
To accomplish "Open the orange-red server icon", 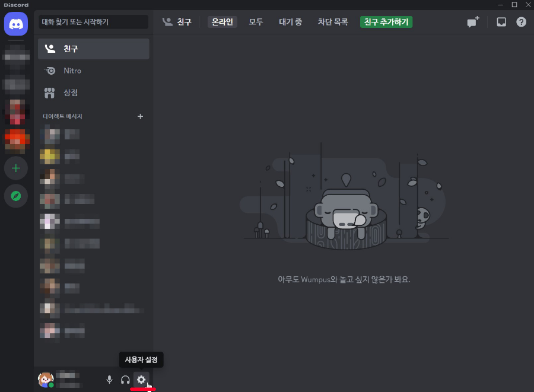I will pos(16,140).
